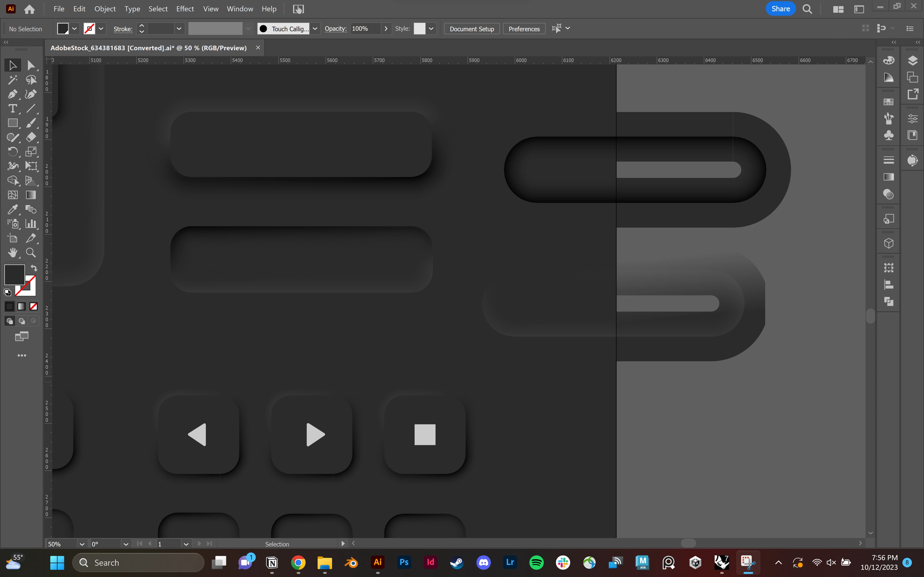Click the Document Setup button
Image resolution: width=924 pixels, height=577 pixels.
tap(472, 29)
